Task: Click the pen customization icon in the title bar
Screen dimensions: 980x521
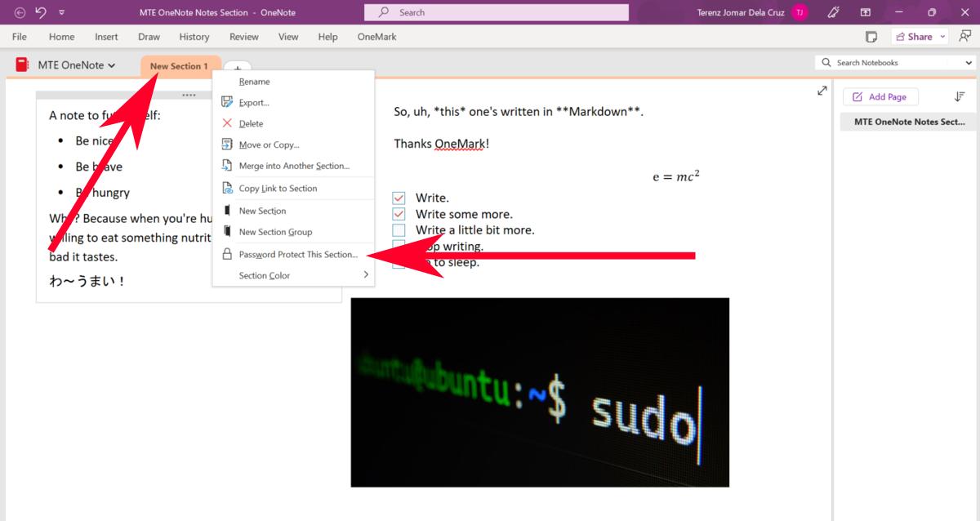Action: point(833,11)
